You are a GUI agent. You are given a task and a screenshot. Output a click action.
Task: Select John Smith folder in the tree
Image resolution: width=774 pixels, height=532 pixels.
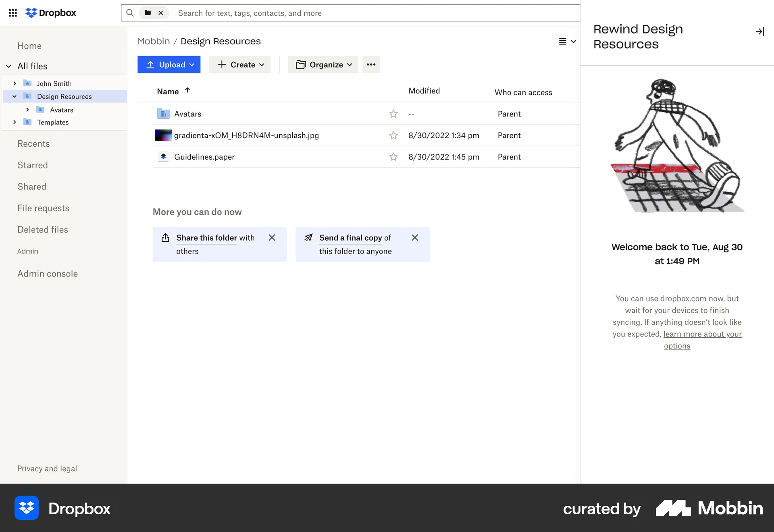tap(54, 83)
